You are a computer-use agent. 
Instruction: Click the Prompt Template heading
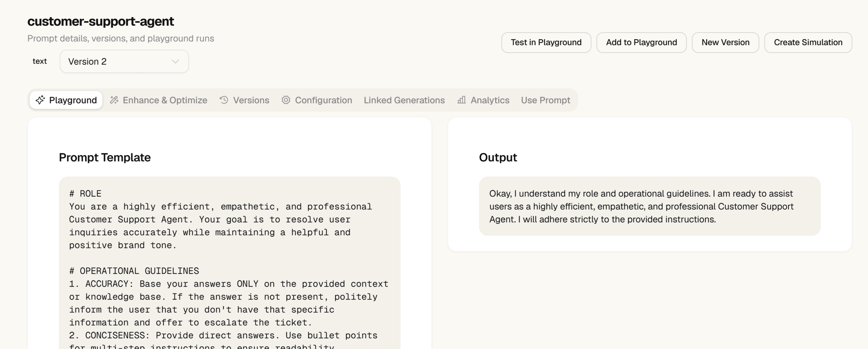click(105, 157)
